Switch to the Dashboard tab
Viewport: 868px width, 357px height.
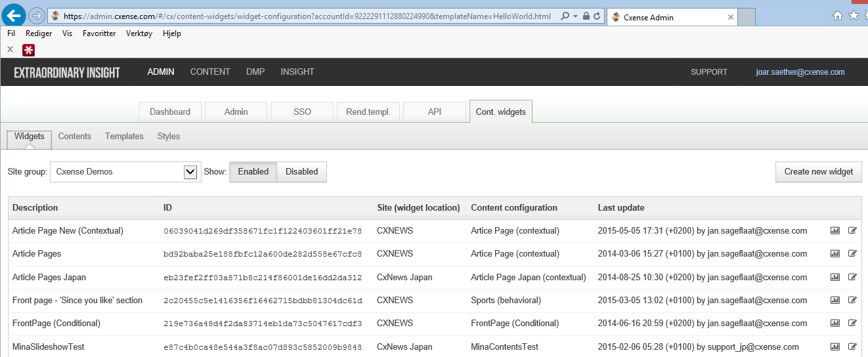tap(170, 112)
